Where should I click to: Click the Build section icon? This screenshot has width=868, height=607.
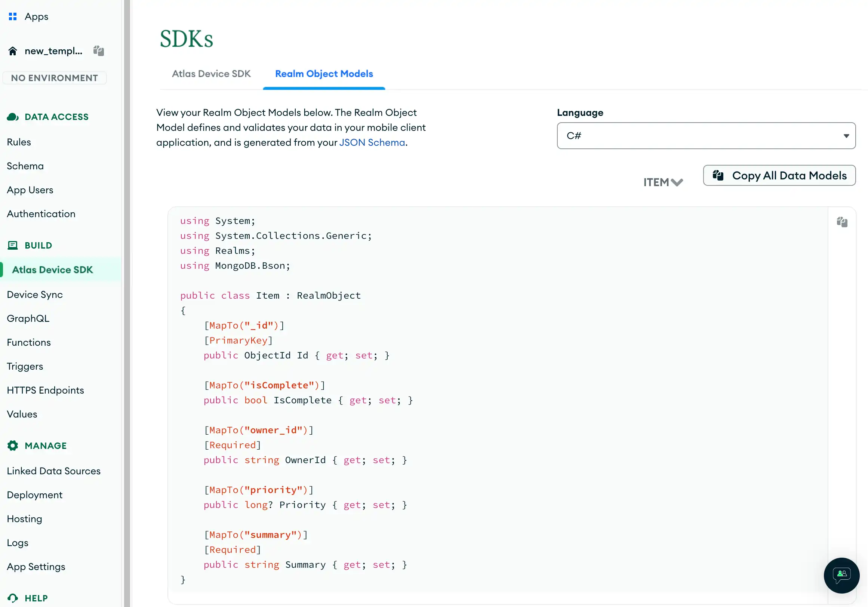[x=13, y=245]
